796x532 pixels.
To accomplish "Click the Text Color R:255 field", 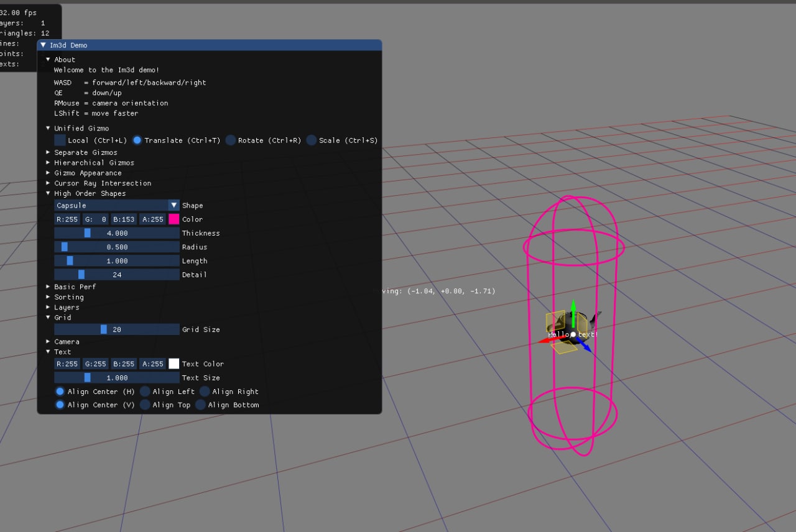I will tap(67, 364).
